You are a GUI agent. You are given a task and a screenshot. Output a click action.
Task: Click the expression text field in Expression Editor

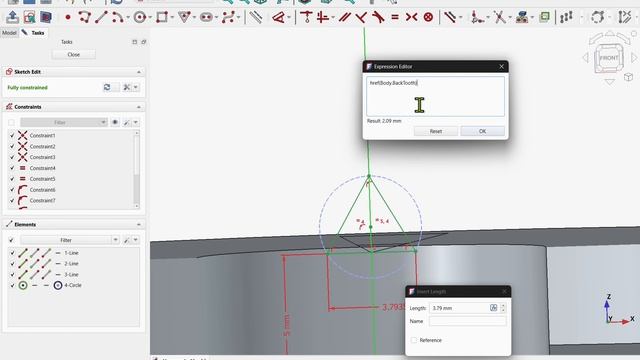point(435,97)
